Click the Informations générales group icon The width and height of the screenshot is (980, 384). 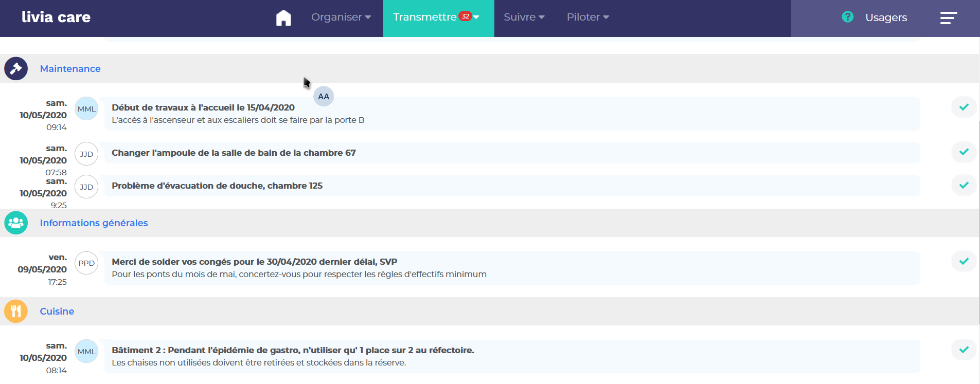click(16, 223)
